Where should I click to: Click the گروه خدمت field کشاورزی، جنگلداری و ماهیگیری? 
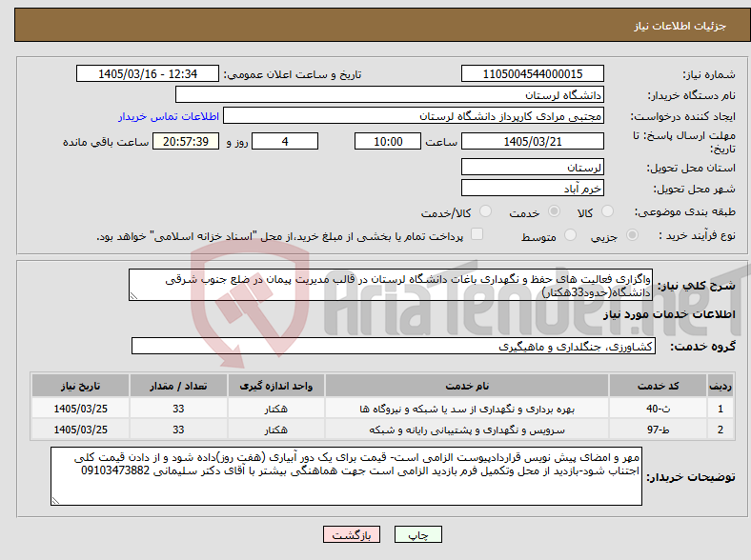pyautogui.click(x=394, y=346)
